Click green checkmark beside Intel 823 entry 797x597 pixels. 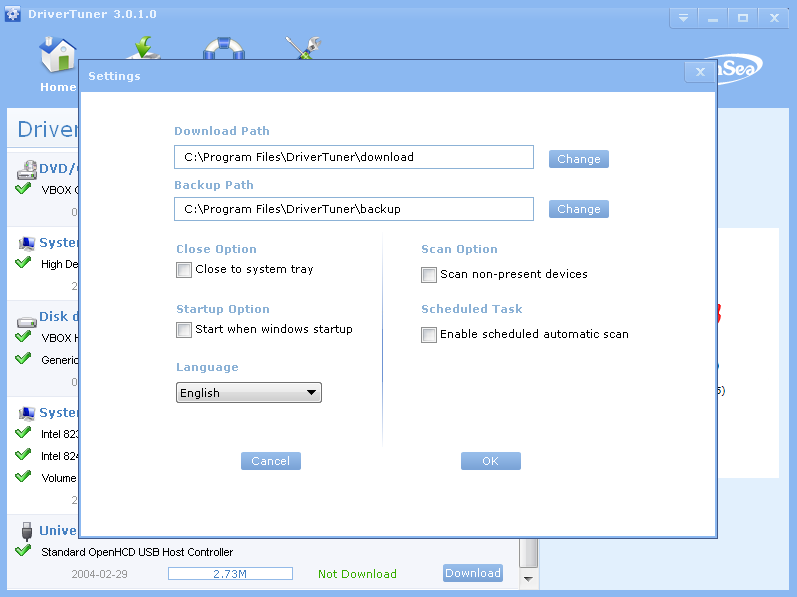(x=23, y=432)
